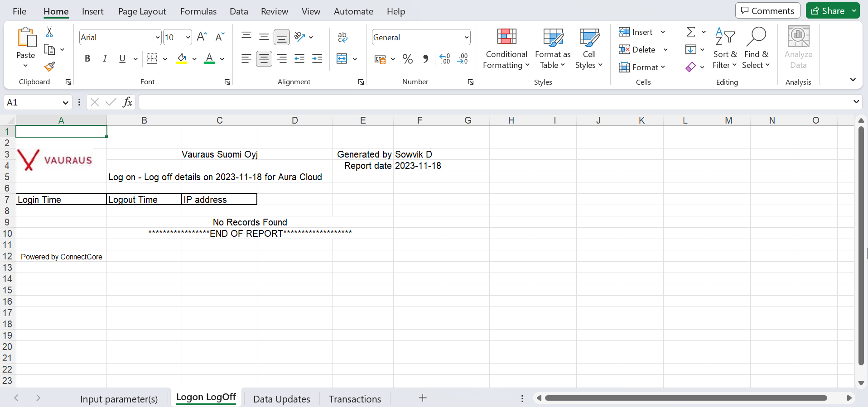Click the AutoSum sigma icon

pos(690,32)
